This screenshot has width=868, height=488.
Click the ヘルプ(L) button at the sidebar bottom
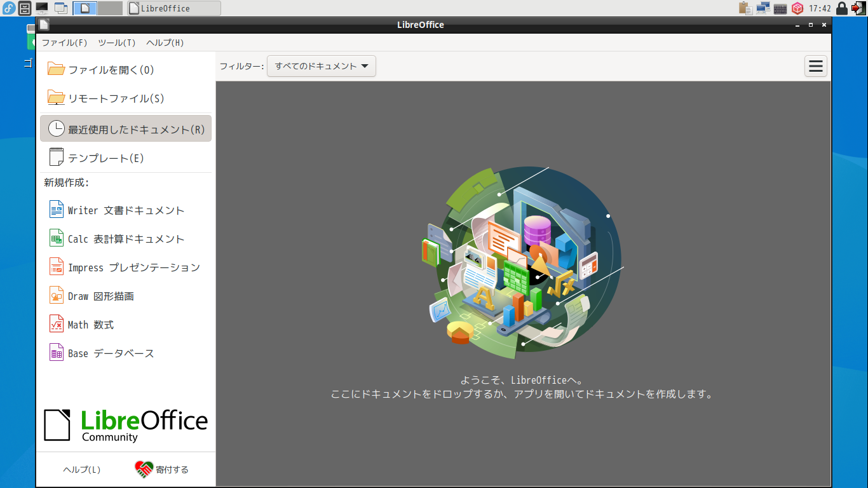[x=81, y=470]
